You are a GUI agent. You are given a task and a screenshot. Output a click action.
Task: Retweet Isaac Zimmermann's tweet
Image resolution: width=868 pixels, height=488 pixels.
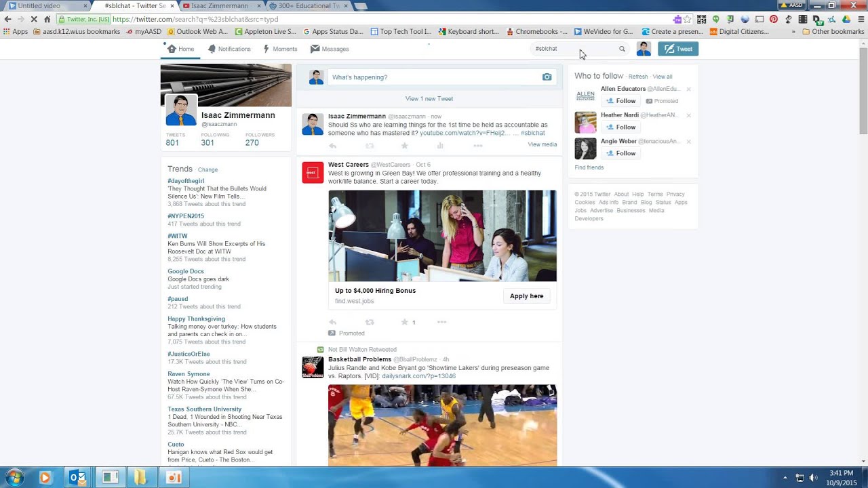(x=370, y=146)
